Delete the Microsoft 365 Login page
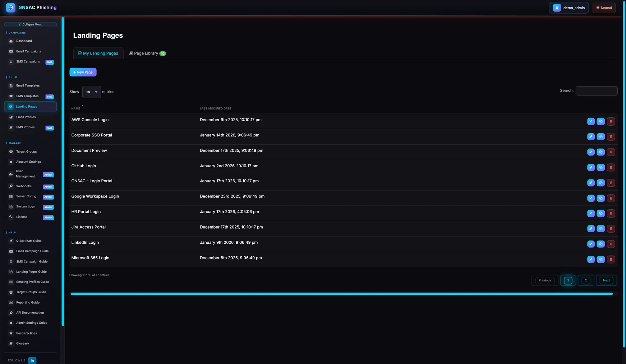The height and width of the screenshot is (364, 626). [x=611, y=260]
